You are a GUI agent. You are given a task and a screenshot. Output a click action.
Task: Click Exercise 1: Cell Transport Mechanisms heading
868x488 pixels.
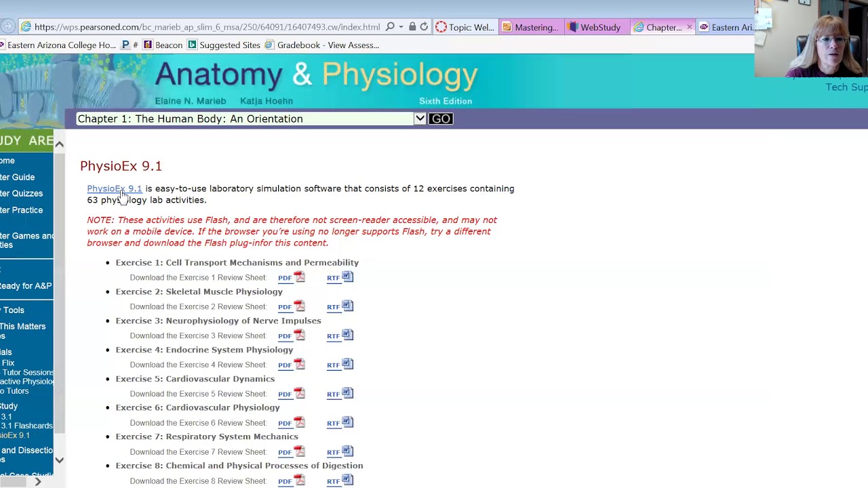pos(237,262)
